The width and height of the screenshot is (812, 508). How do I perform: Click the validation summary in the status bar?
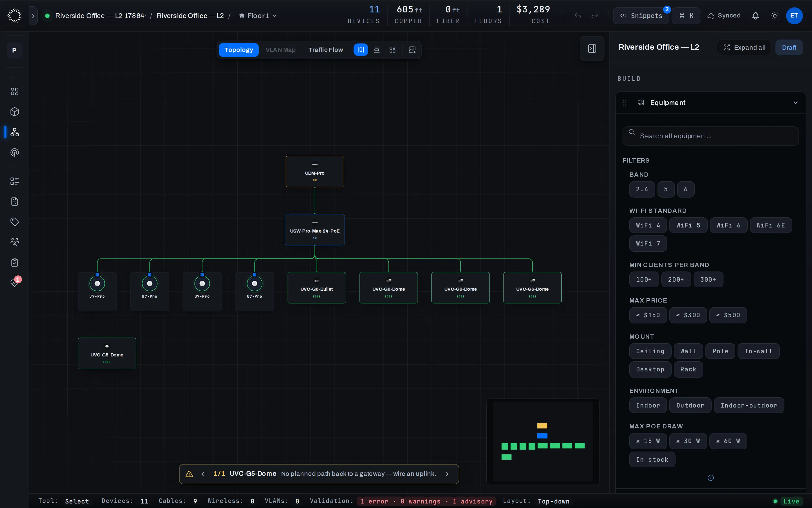pos(427,501)
